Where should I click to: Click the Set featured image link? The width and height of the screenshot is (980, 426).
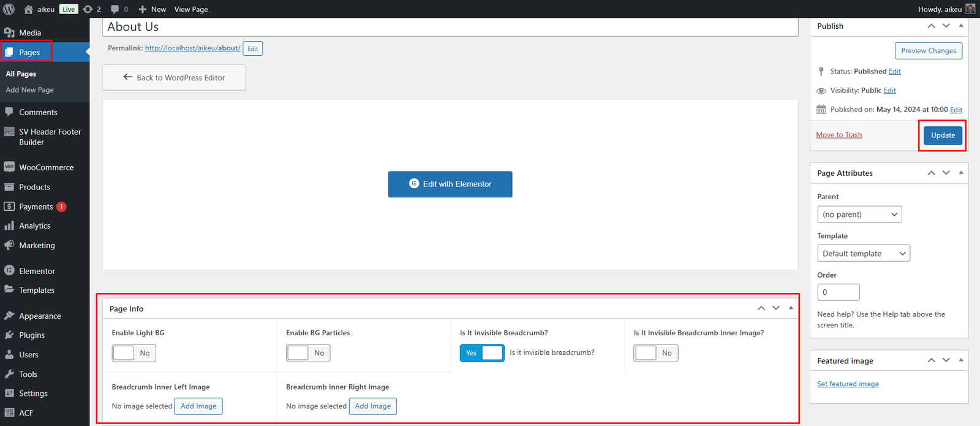coord(848,384)
